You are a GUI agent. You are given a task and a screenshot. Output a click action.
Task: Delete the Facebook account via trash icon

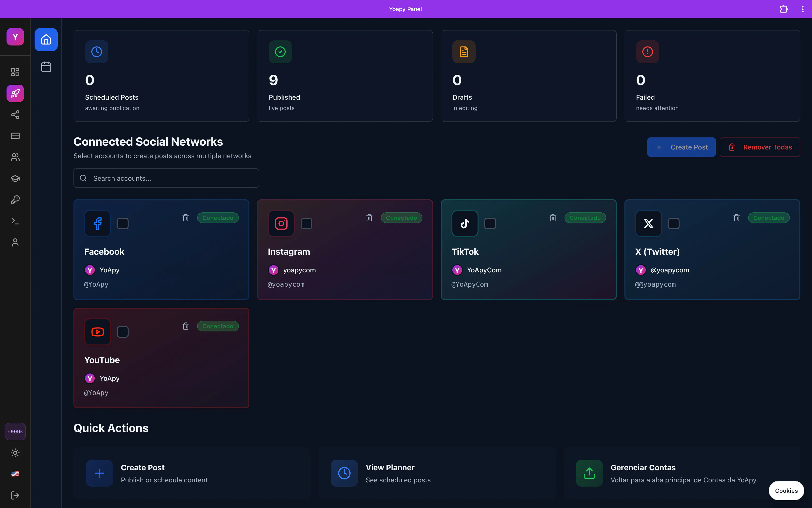click(x=186, y=218)
